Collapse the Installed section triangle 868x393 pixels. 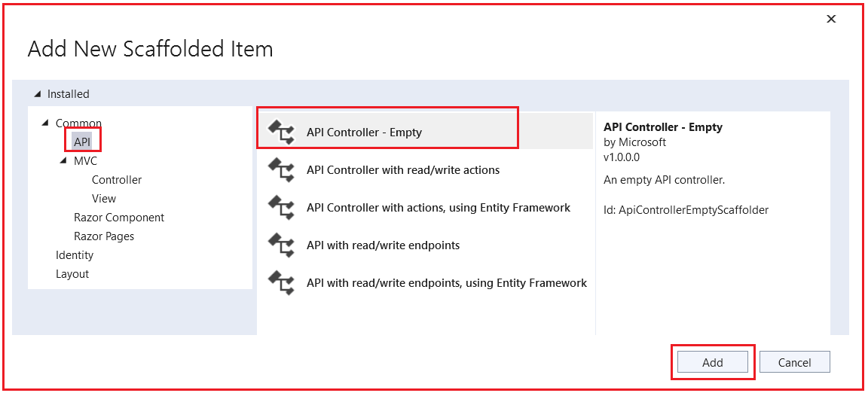(x=38, y=94)
